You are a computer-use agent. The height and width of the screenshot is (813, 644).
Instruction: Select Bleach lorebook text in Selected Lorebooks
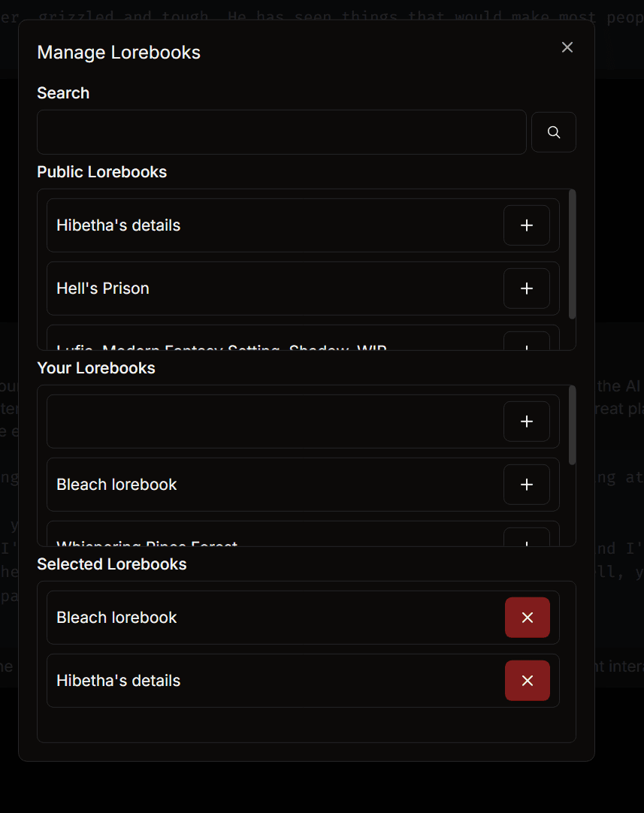(x=116, y=618)
